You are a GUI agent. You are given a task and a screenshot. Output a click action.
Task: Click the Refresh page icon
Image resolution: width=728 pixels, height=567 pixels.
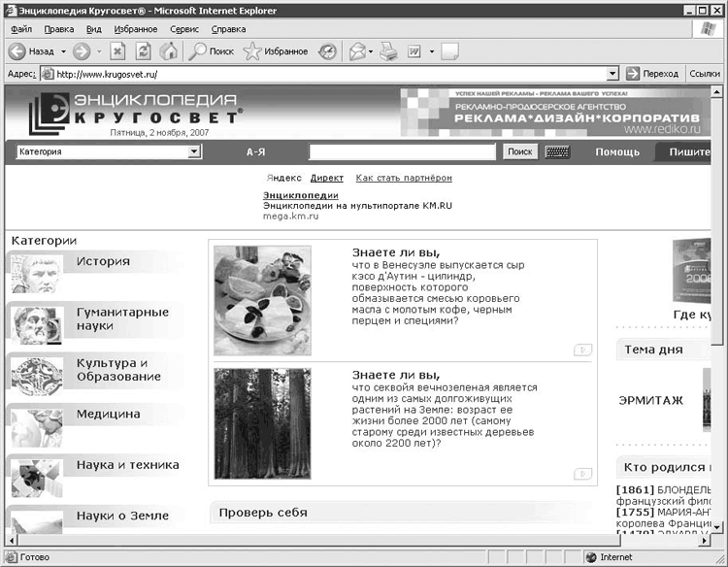click(x=144, y=51)
